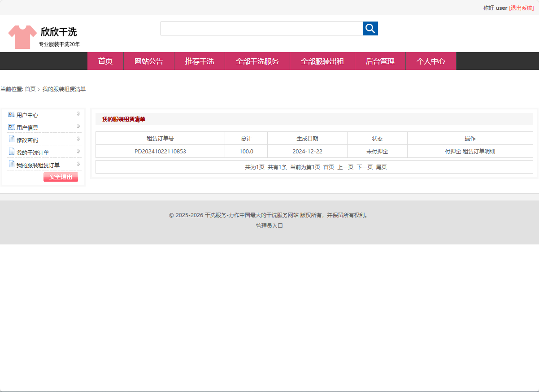This screenshot has height=392, width=539.
Task: Click the 退出系统 logout link
Action: coord(522,8)
